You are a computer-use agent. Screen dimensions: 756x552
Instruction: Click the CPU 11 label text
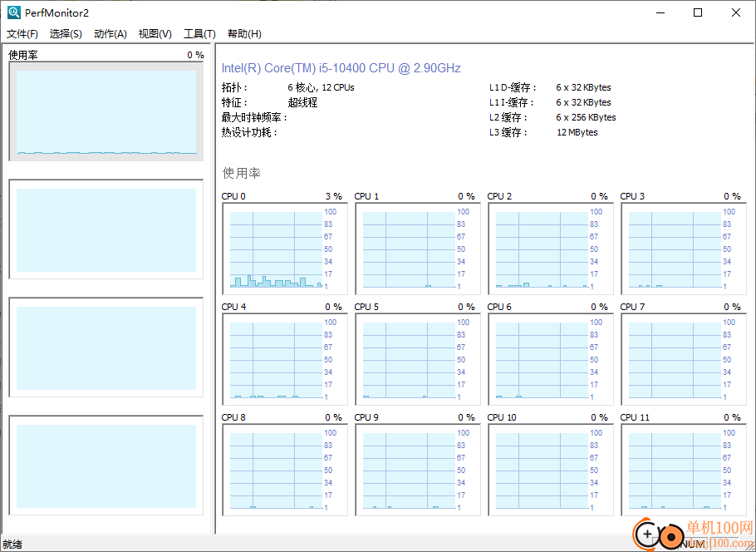[x=635, y=417]
